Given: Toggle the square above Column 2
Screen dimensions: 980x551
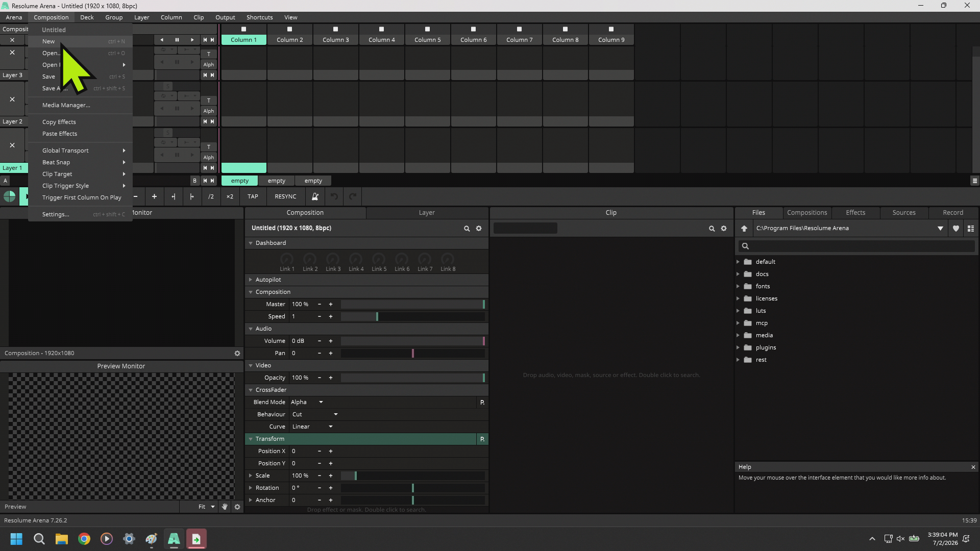Looking at the screenshot, I should [x=290, y=29].
